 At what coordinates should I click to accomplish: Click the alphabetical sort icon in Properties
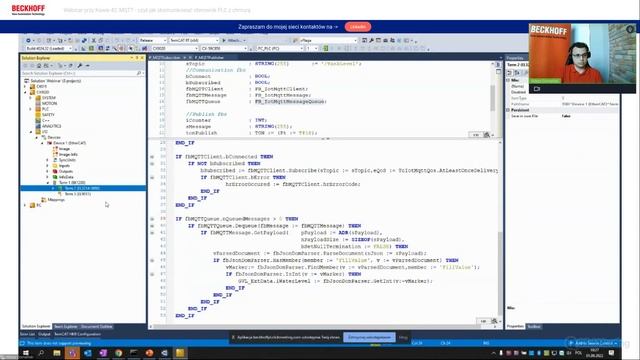point(517,73)
